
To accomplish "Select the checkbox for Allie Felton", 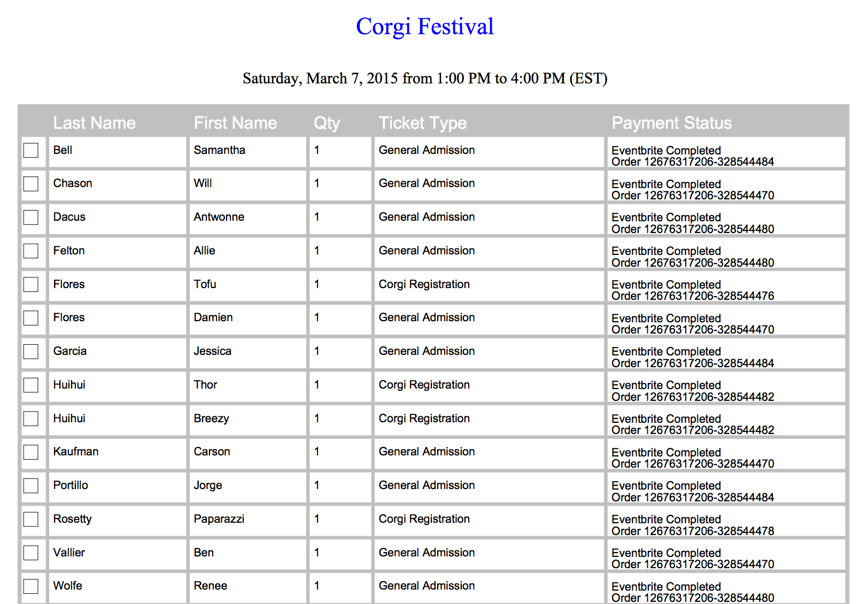I will point(31,251).
